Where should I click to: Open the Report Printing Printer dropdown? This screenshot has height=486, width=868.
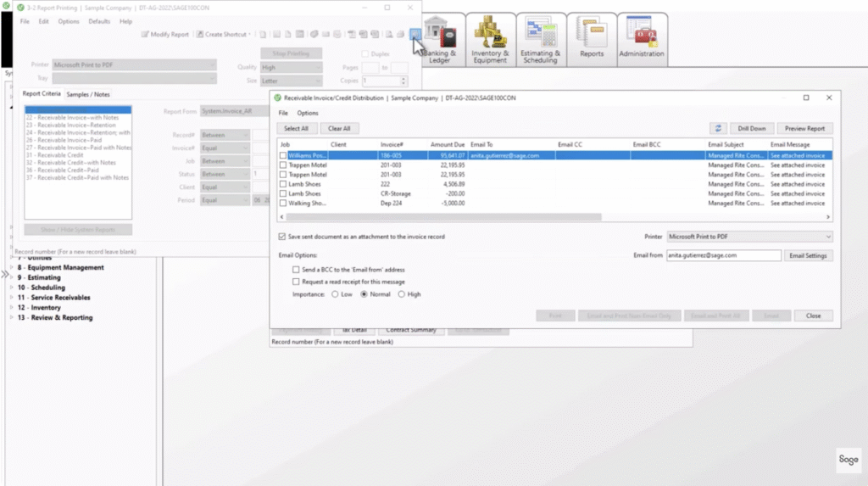click(134, 64)
